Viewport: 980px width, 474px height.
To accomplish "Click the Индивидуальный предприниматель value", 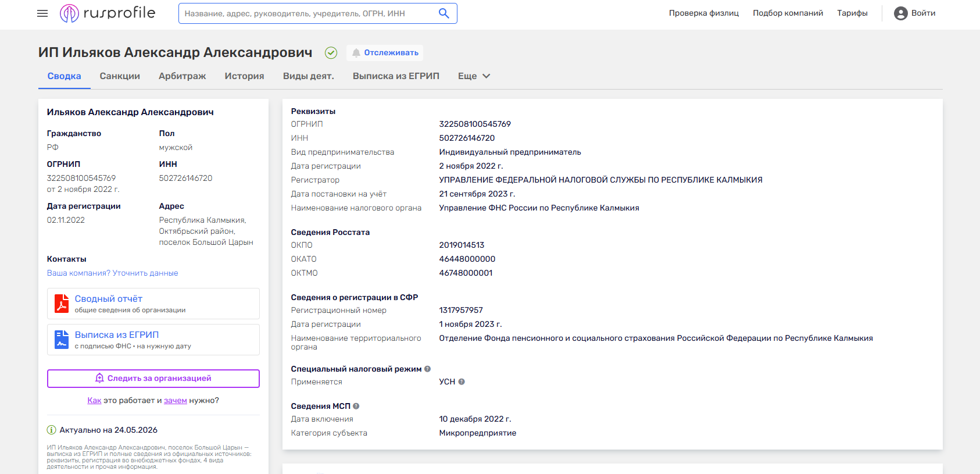I will (x=510, y=152).
